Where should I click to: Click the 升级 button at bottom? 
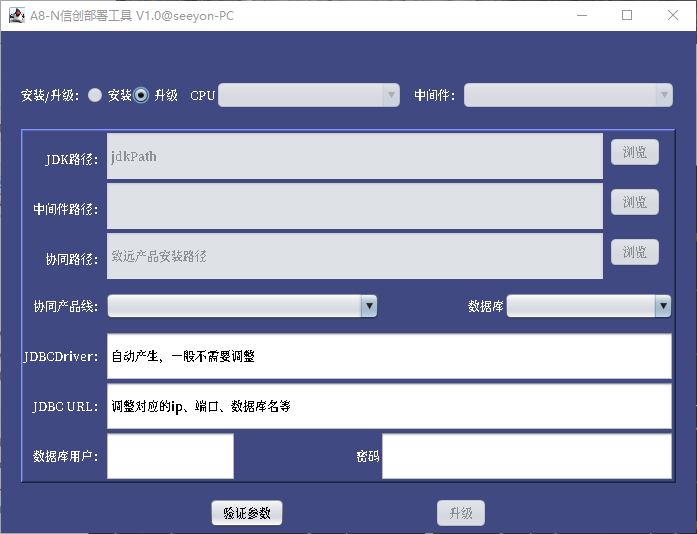(461, 513)
